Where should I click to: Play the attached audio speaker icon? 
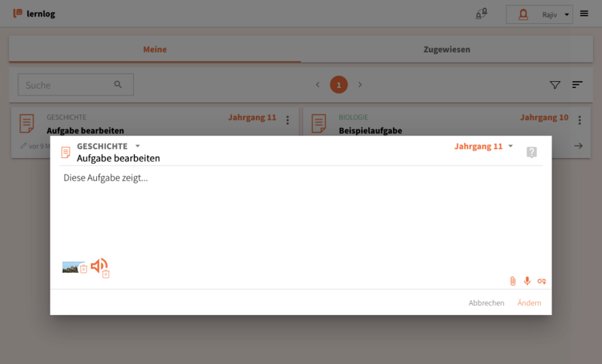point(98,265)
